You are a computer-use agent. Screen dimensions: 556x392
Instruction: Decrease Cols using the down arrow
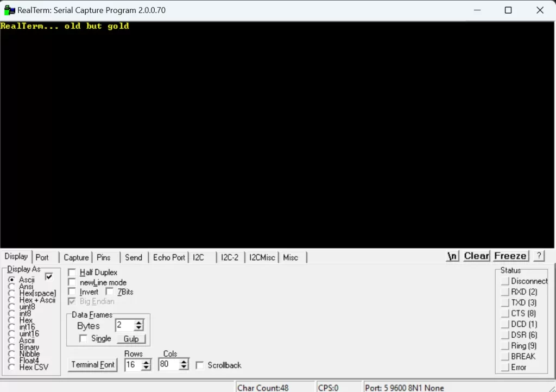point(184,367)
